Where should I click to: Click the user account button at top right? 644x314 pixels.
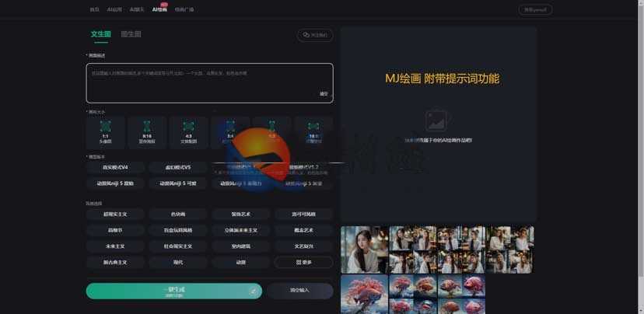tap(535, 10)
